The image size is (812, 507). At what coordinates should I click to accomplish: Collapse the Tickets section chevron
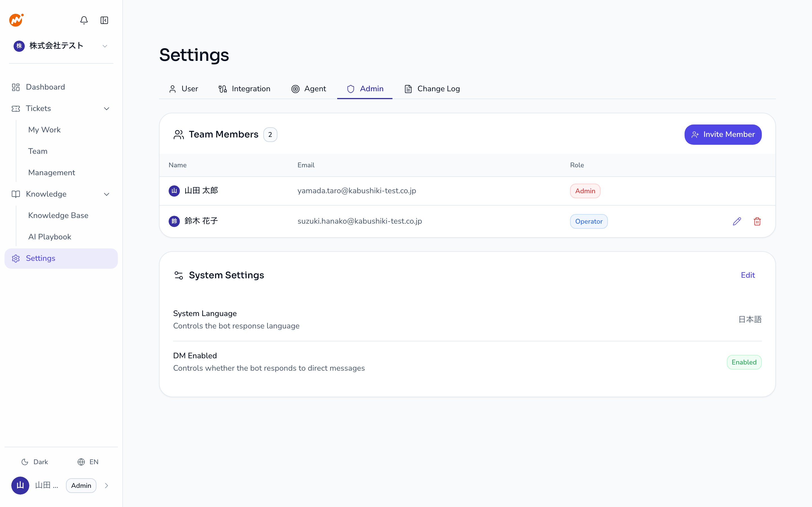pyautogui.click(x=107, y=109)
